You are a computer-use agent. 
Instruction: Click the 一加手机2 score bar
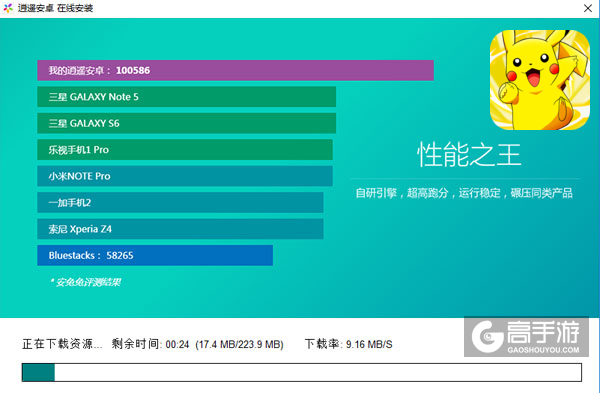180,202
